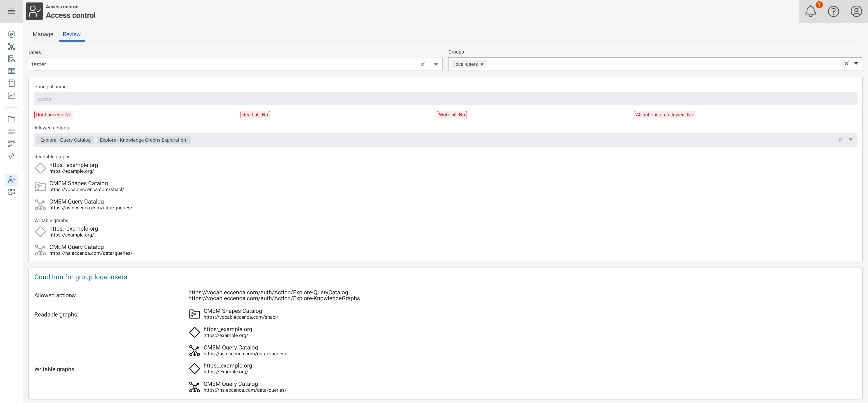868x403 pixels.
Task: Expand the Users dropdown arrow
Action: [436, 64]
